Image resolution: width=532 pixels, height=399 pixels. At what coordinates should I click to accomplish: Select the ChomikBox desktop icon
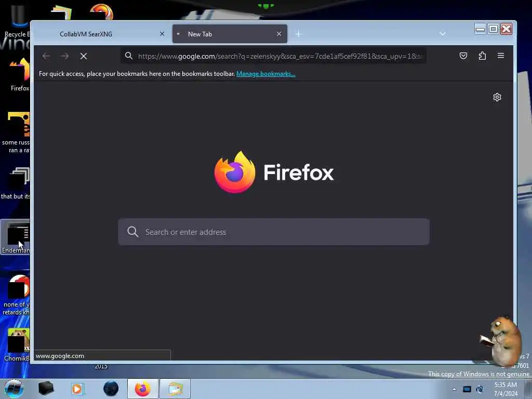pos(16,345)
